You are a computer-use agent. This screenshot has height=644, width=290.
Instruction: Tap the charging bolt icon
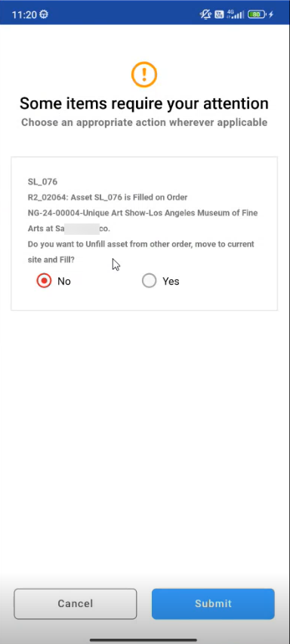[271, 15]
